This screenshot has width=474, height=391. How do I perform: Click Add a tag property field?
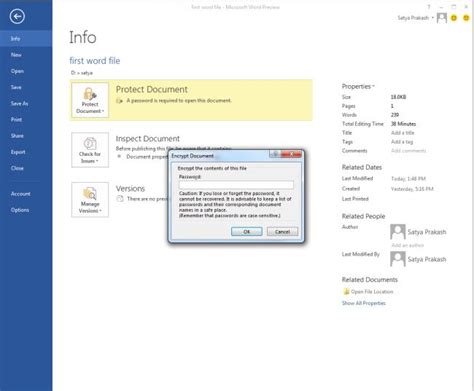402,142
